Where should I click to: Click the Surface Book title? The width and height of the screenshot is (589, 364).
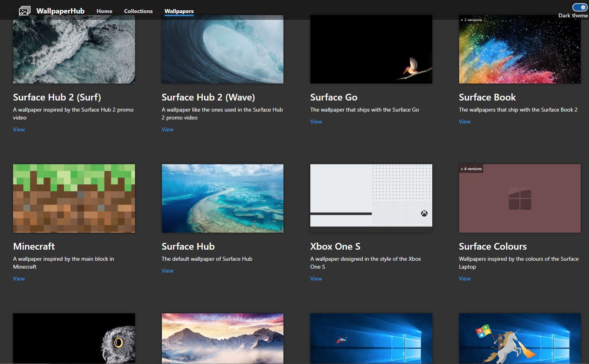point(487,97)
